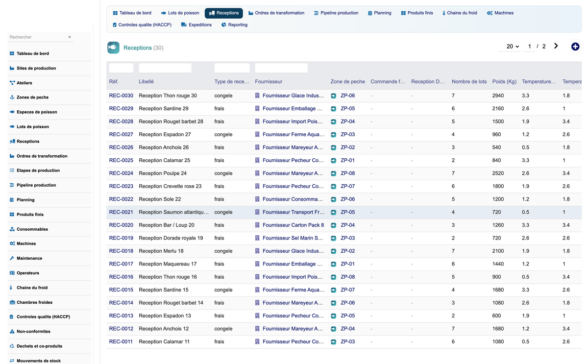Click the zone icon next to ZP-06 in REC-0030 row
The image size is (588, 364).
tap(334, 96)
